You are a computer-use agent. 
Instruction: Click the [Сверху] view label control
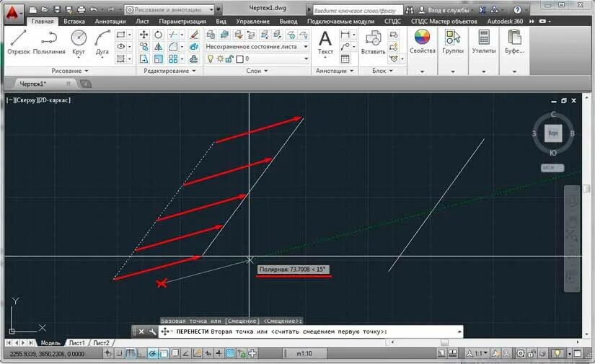(x=27, y=100)
